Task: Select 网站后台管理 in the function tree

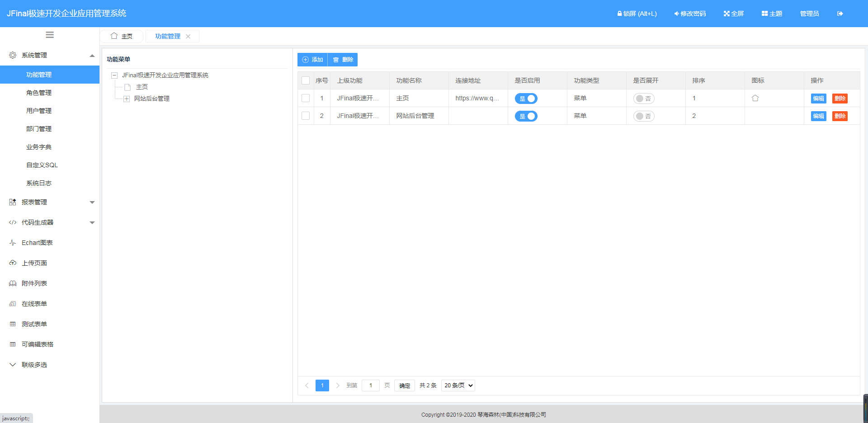Action: pos(152,99)
